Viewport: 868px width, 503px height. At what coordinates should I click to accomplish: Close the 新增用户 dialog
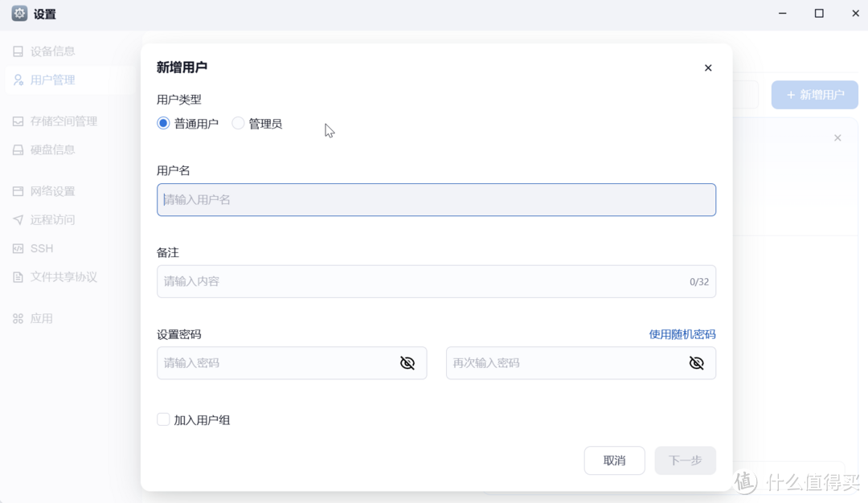708,68
